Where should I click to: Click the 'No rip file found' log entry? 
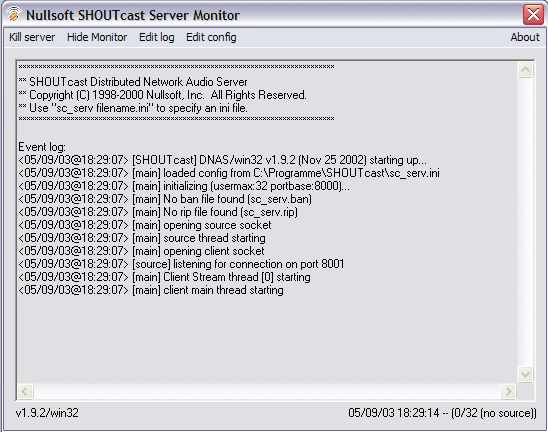pyautogui.click(x=158, y=212)
